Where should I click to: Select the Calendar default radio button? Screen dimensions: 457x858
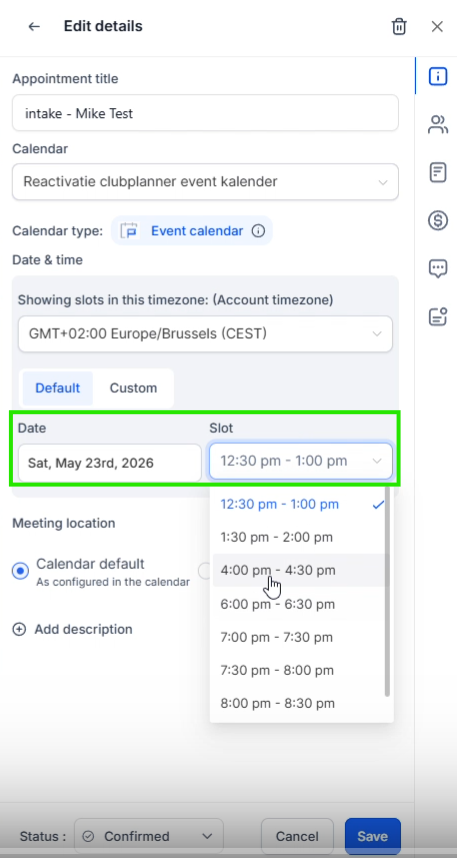tap(20, 571)
